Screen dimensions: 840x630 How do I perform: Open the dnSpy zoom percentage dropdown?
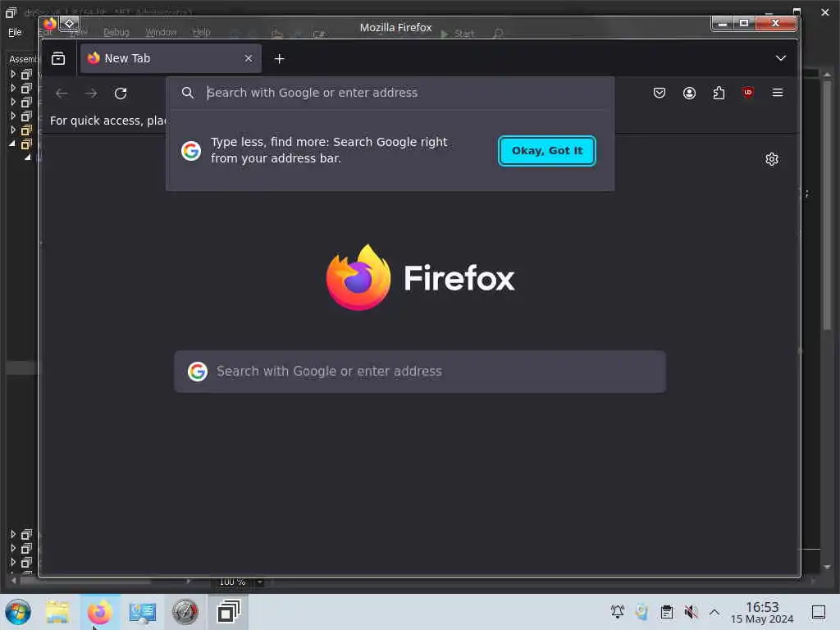coord(260,582)
